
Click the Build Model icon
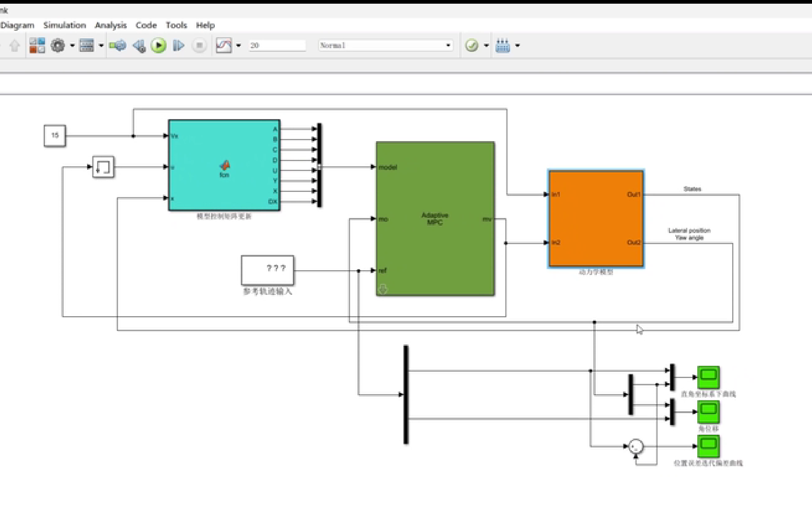coord(502,46)
